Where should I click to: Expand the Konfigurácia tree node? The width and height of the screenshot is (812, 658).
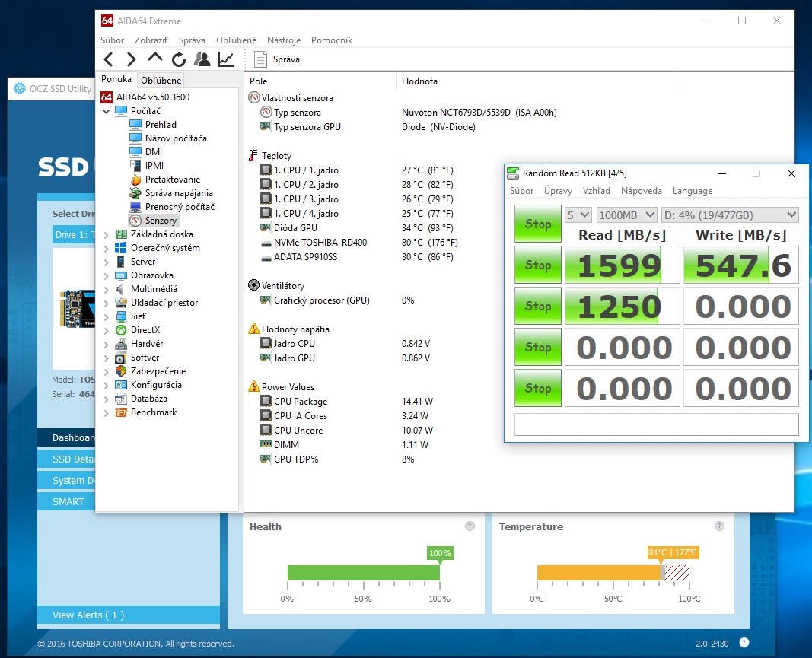[x=106, y=385]
